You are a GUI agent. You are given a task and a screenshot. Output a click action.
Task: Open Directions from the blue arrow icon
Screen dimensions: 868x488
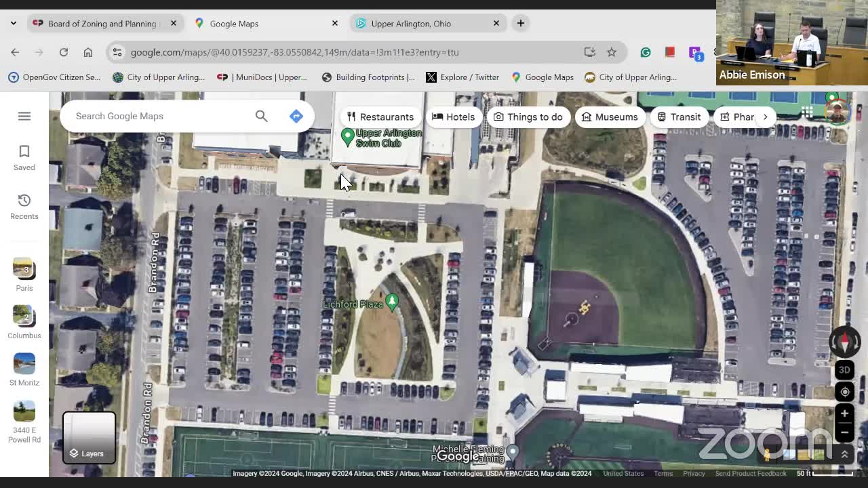(296, 116)
